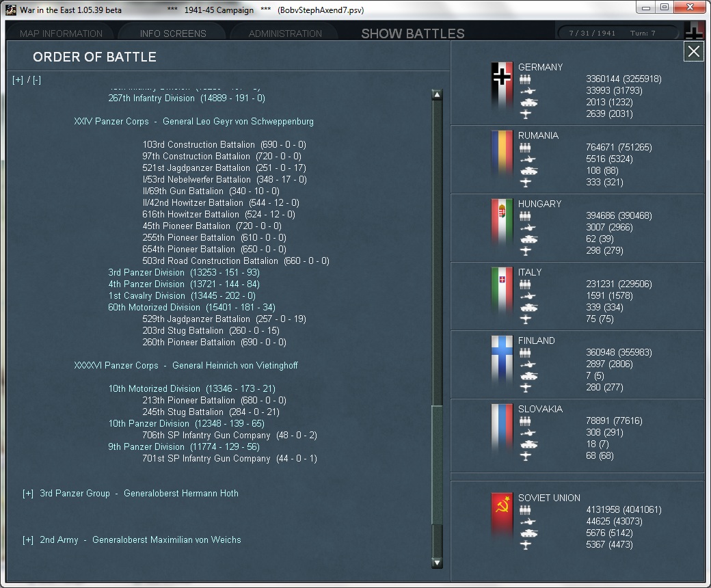The image size is (711, 588).
Task: Expand all entries with [+]
Action: coord(18,80)
